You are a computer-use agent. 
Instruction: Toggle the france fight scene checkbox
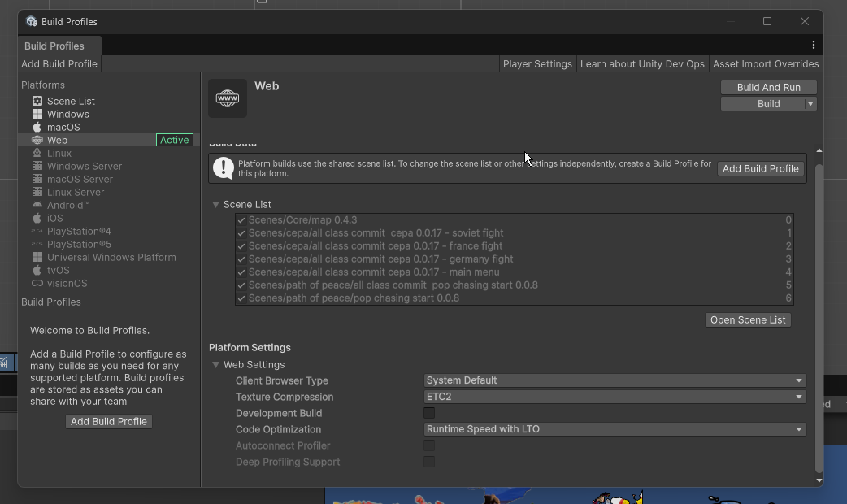point(241,245)
